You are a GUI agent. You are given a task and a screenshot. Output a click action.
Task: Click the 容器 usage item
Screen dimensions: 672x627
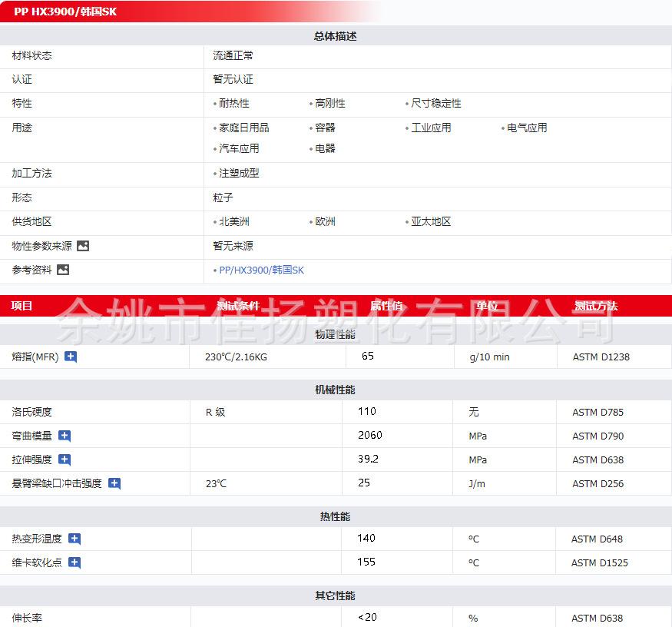tap(326, 128)
